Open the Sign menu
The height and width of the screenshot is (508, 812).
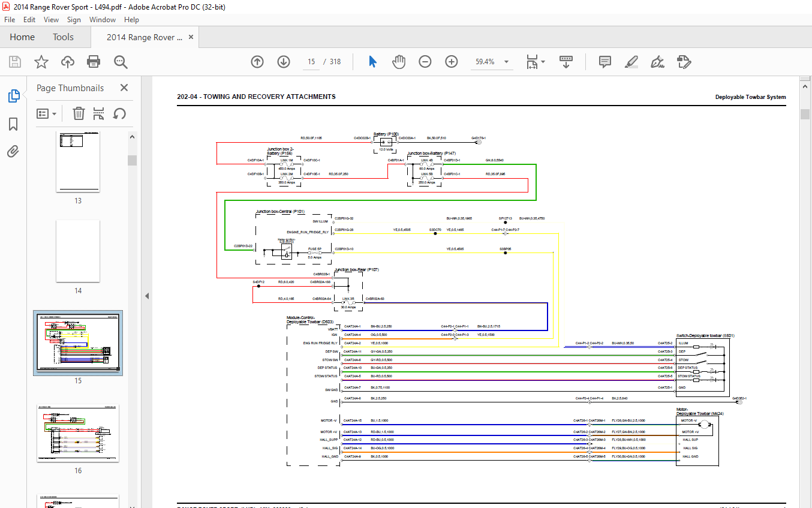click(x=74, y=20)
